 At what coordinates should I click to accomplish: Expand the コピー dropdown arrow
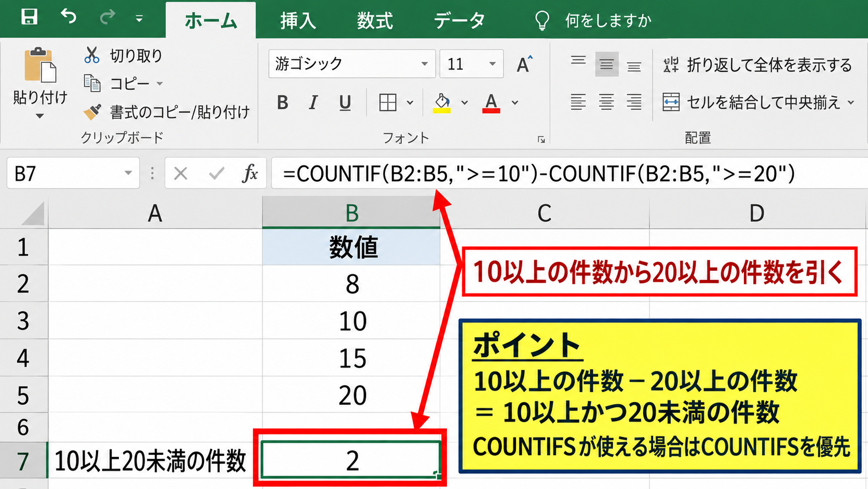point(159,84)
